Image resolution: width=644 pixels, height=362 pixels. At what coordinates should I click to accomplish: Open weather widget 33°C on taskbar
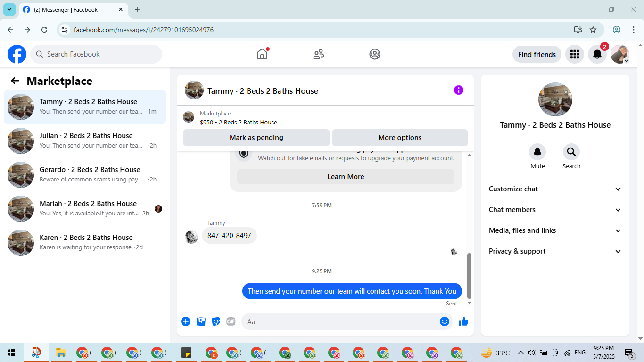coord(495,353)
